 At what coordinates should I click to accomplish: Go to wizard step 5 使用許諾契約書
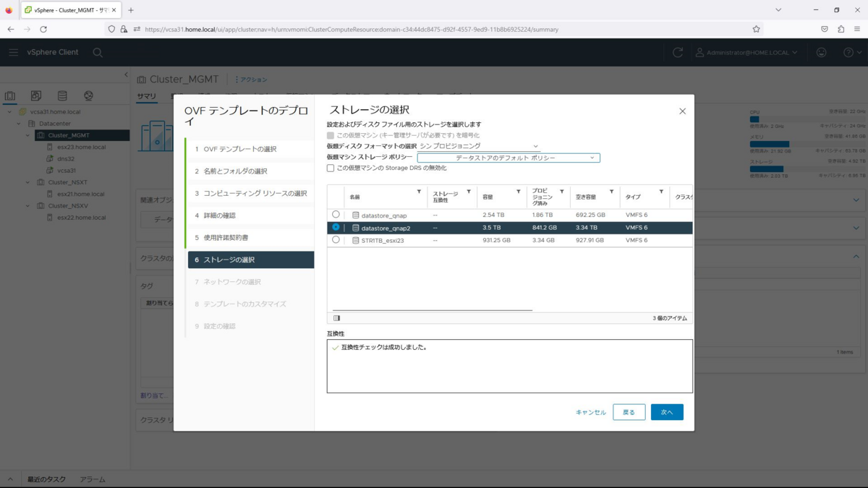point(250,237)
